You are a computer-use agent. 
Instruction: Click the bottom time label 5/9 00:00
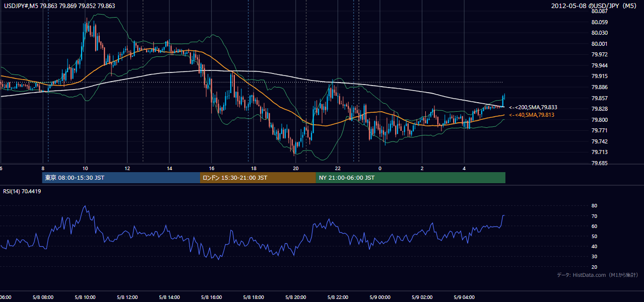(380, 297)
